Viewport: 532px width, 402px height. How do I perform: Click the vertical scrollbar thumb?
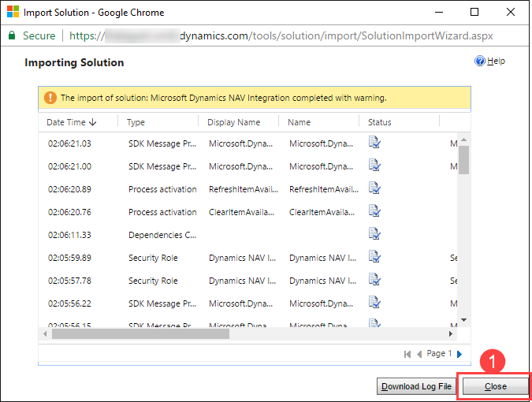pyautogui.click(x=463, y=160)
